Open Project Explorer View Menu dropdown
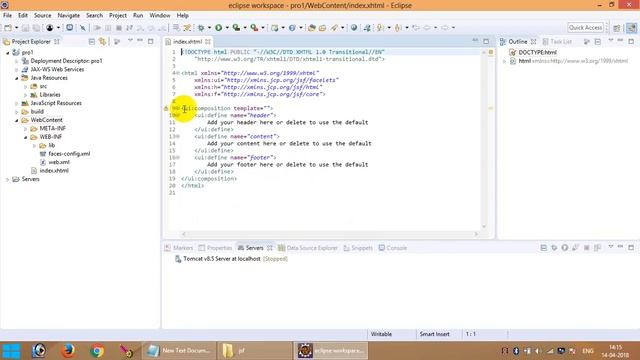Viewport: 640px width, 360px height. pos(130,41)
